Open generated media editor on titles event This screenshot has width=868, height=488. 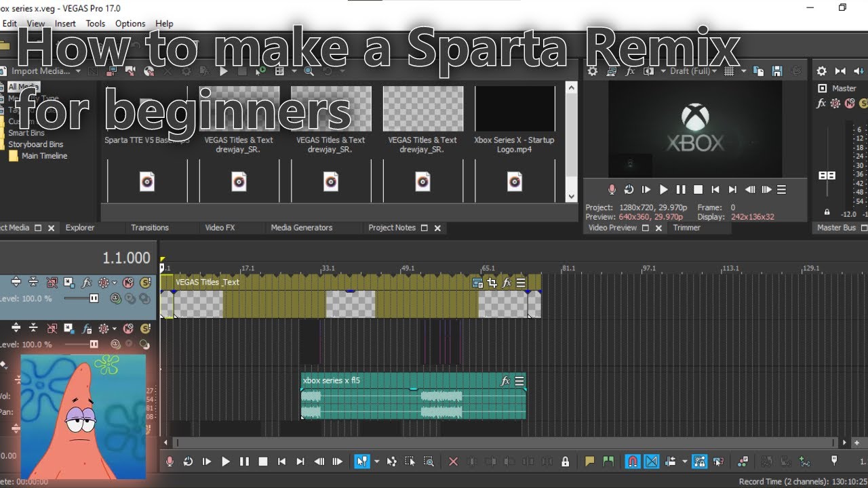tap(477, 283)
